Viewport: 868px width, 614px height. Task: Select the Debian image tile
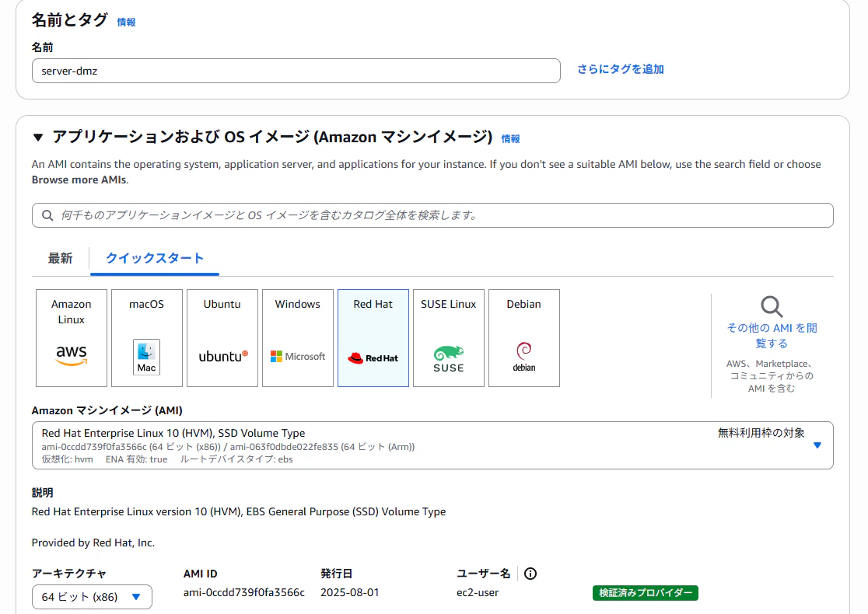point(523,338)
